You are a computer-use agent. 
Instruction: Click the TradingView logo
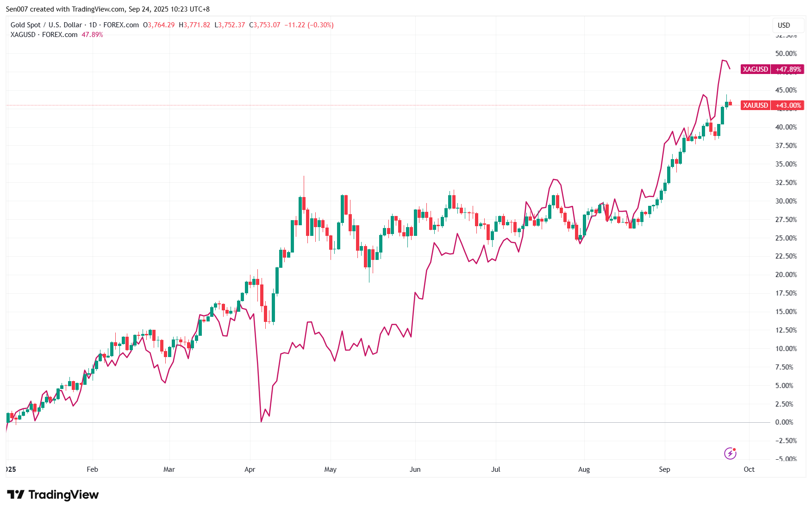pos(53,494)
